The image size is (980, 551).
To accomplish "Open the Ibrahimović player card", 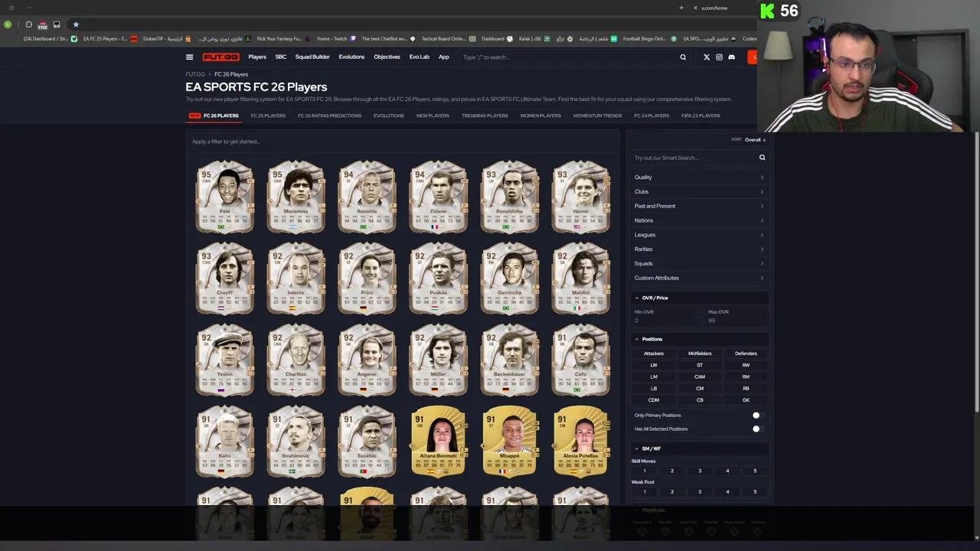I will pyautogui.click(x=296, y=441).
